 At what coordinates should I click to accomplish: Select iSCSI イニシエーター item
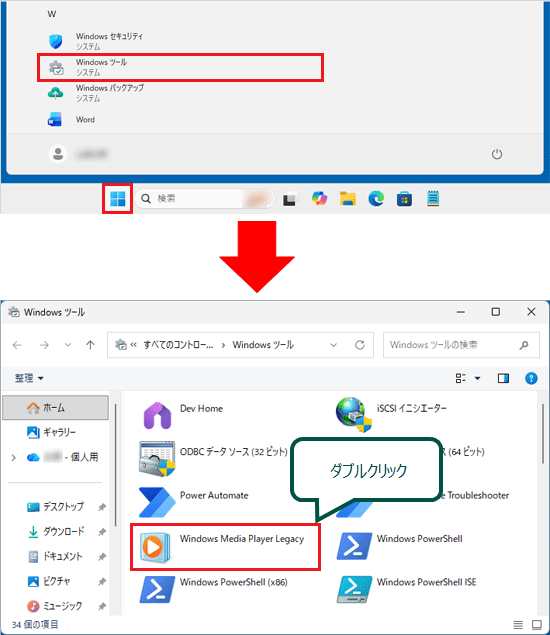point(391,414)
